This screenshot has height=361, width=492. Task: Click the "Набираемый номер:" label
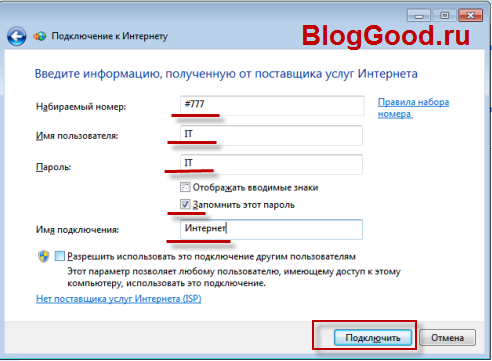[x=81, y=107]
